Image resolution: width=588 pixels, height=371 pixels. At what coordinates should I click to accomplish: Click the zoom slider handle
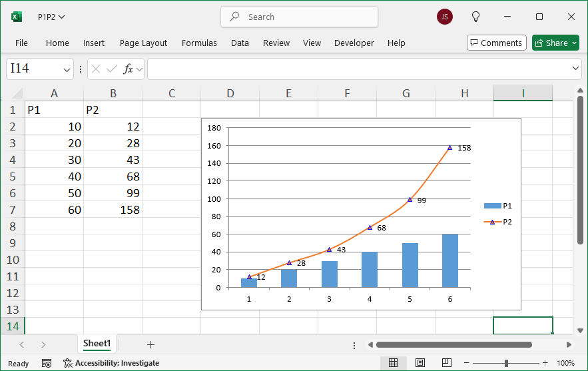pos(507,363)
